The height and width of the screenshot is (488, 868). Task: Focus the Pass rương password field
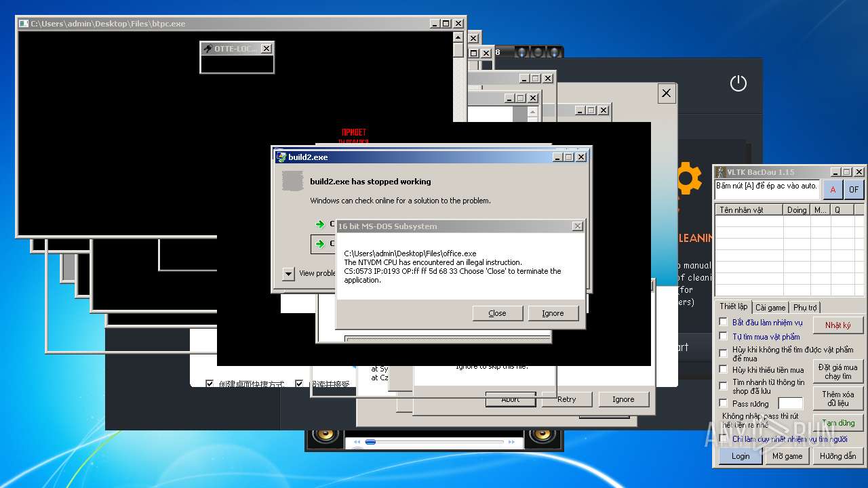pyautogui.click(x=790, y=403)
